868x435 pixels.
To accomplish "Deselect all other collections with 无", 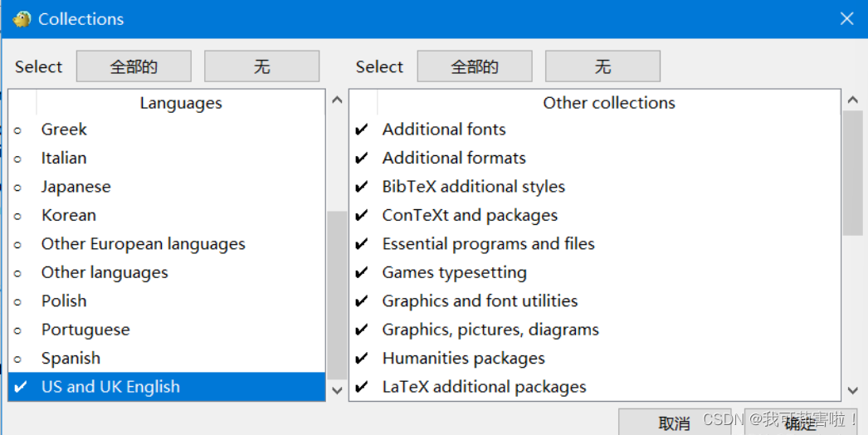I will click(x=602, y=66).
